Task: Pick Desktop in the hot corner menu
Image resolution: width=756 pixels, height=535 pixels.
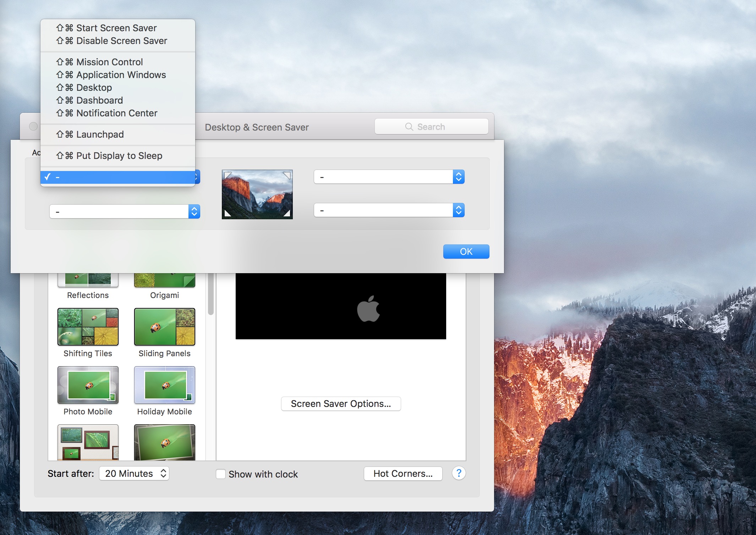Action: pyautogui.click(x=118, y=88)
